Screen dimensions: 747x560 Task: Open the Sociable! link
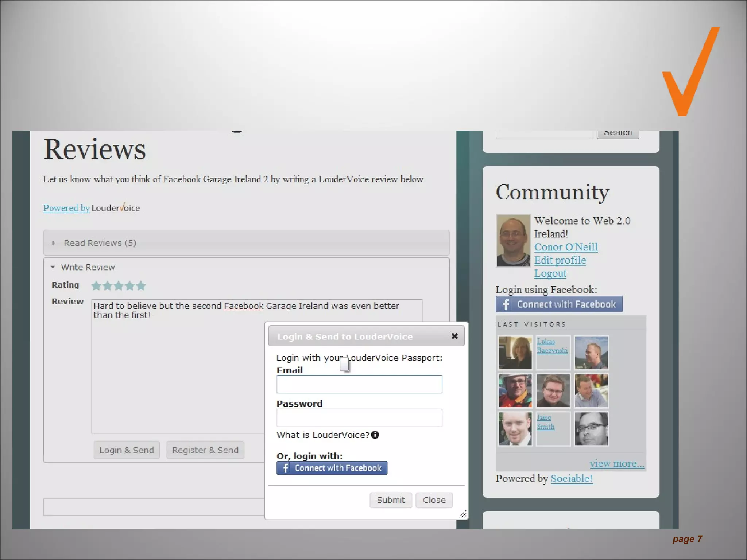point(571,478)
